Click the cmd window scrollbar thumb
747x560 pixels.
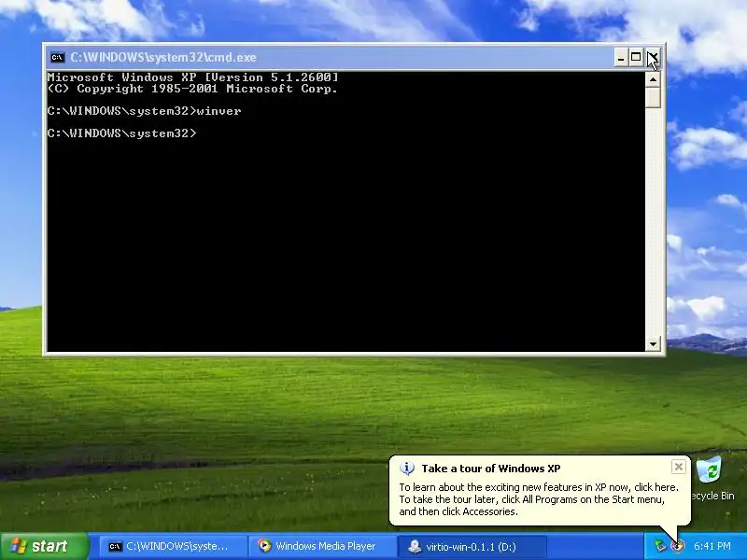tap(653, 97)
